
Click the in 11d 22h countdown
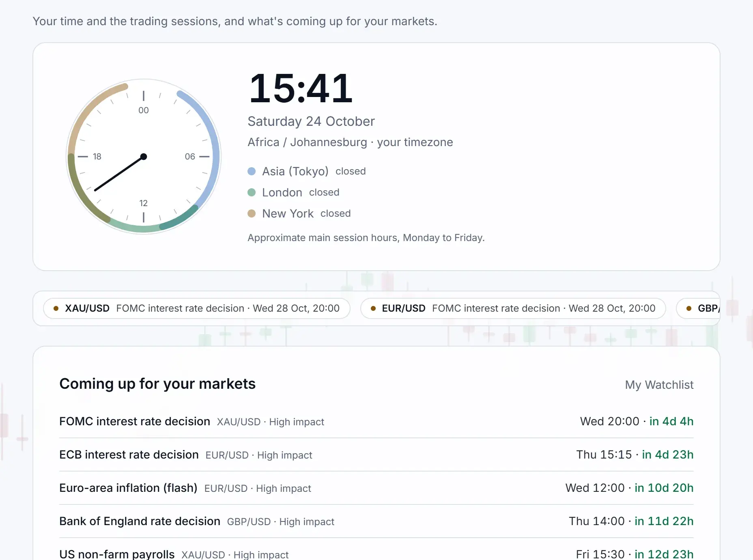(664, 521)
